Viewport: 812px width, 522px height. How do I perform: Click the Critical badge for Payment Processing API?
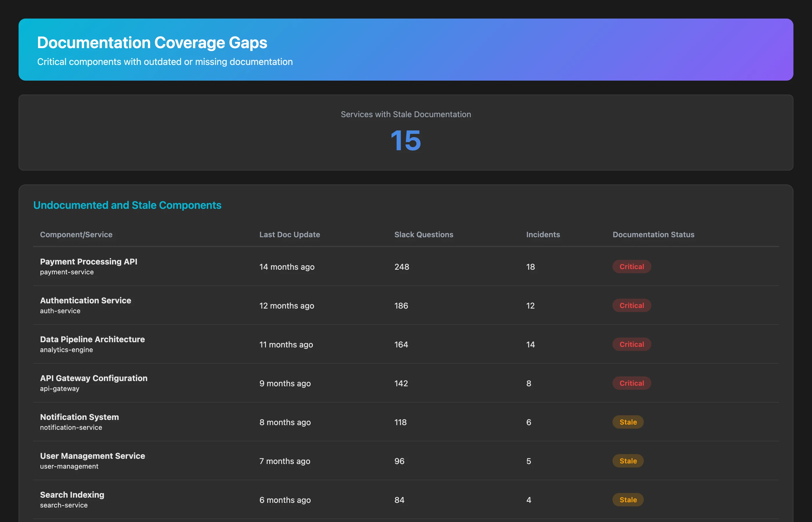tap(632, 267)
